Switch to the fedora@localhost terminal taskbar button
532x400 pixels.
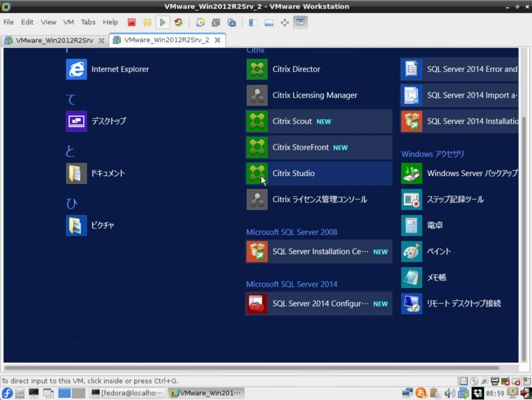[128, 393]
